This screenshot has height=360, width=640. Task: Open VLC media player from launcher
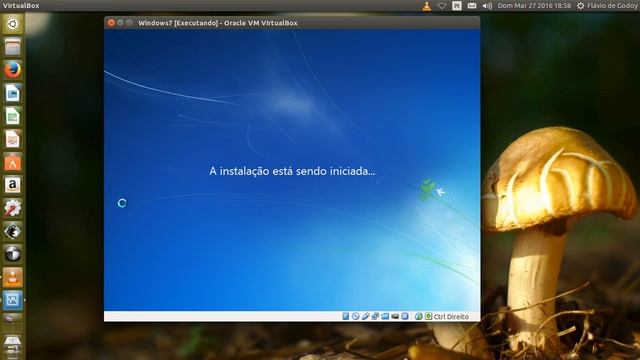tap(13, 277)
